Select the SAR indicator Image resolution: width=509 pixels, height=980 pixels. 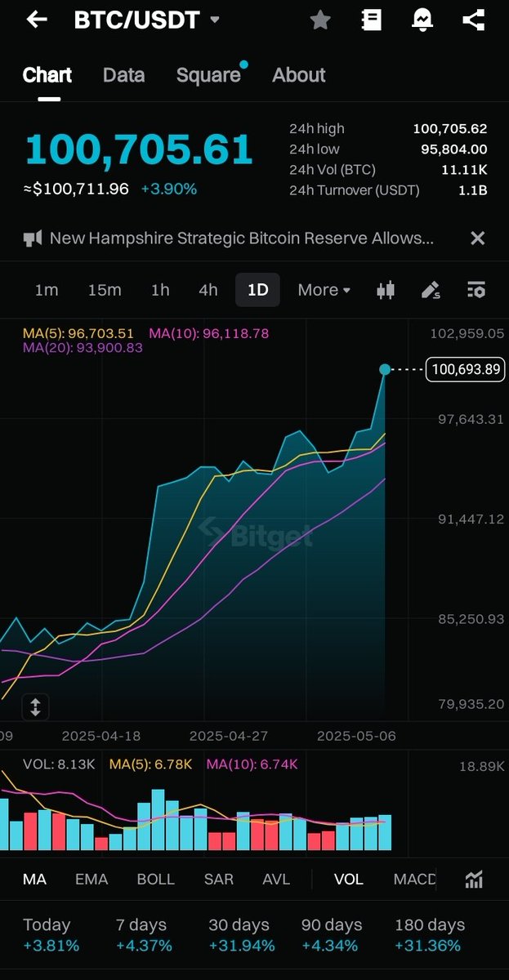pos(219,880)
